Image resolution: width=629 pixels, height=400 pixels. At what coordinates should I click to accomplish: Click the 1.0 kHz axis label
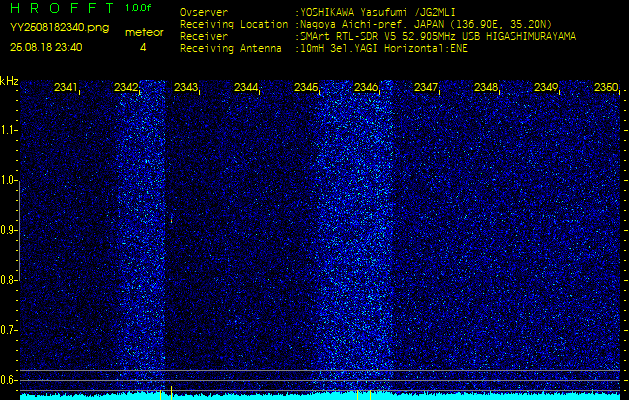click(x=8, y=181)
